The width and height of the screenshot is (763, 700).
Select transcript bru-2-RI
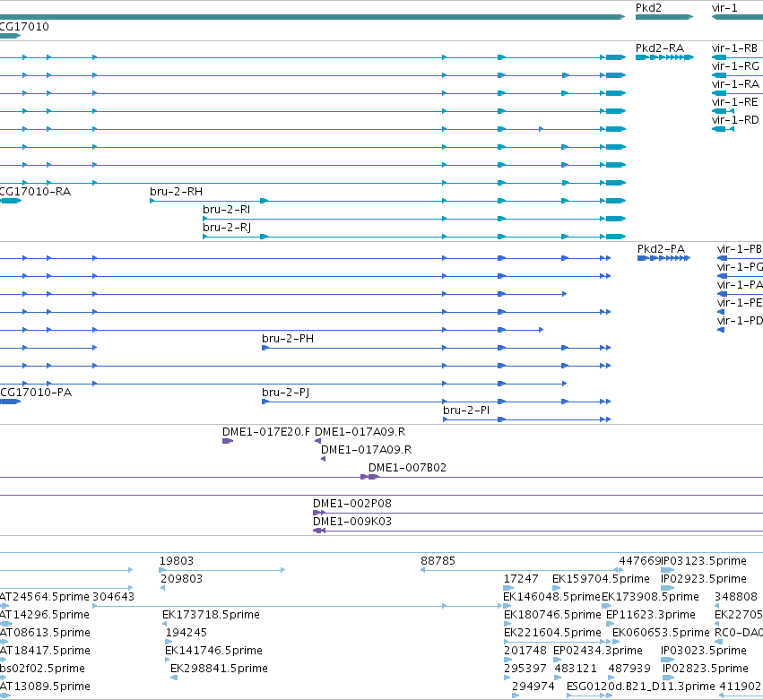(x=226, y=210)
